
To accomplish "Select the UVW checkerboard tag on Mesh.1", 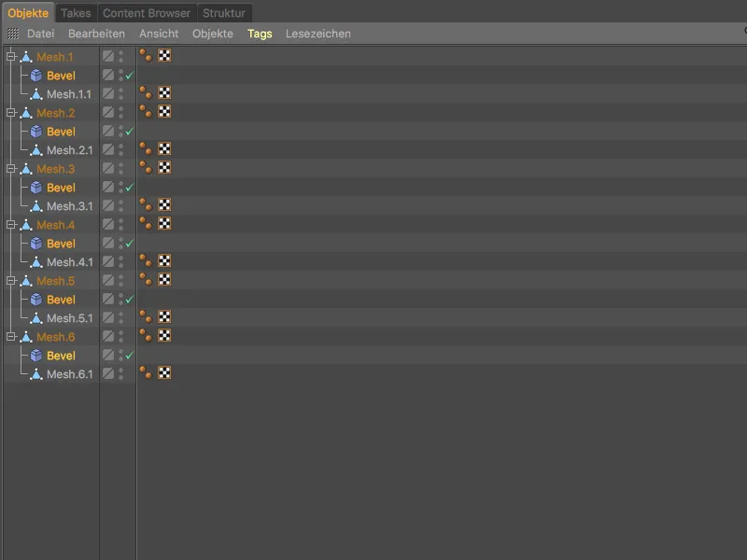I will 164,56.
